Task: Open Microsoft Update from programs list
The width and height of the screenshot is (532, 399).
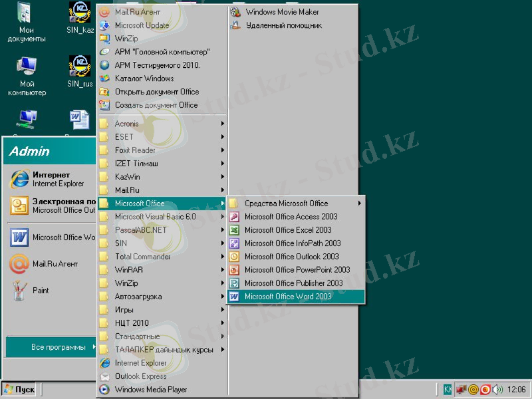Action: point(142,25)
